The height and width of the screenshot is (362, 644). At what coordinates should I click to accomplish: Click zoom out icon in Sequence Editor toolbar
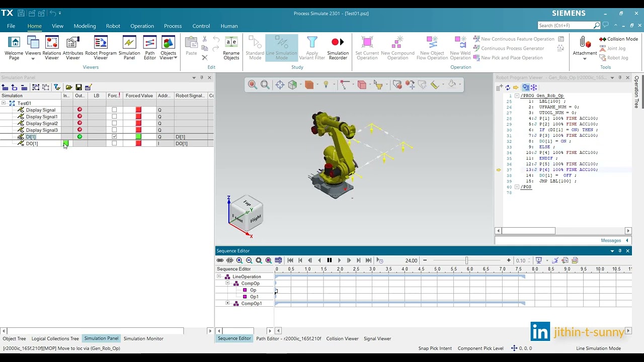[x=249, y=260]
